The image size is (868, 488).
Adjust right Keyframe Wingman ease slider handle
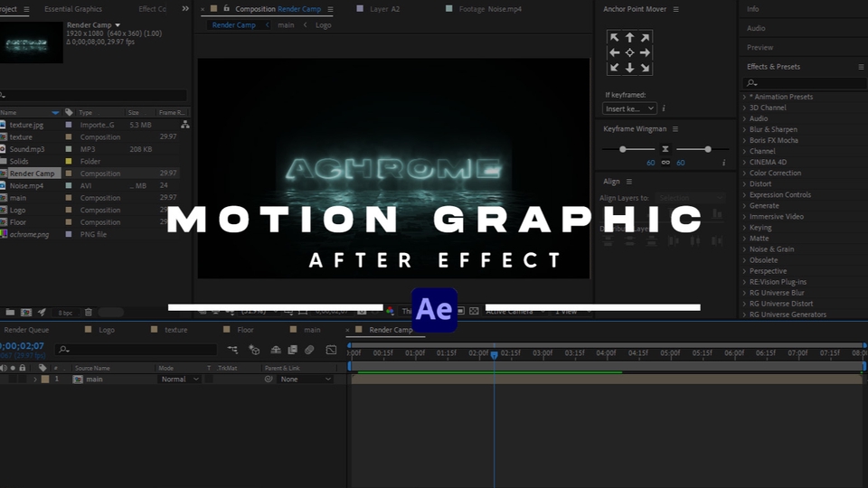pos(708,149)
